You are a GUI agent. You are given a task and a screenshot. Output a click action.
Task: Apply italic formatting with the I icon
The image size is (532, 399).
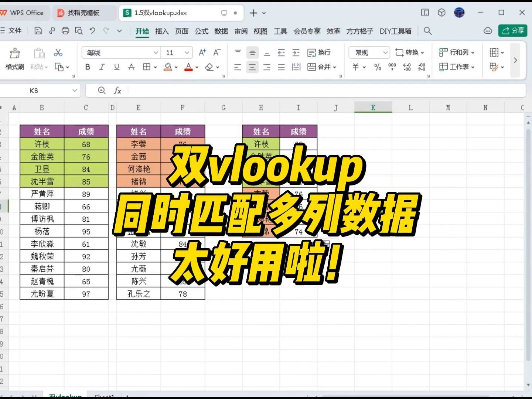(x=102, y=67)
